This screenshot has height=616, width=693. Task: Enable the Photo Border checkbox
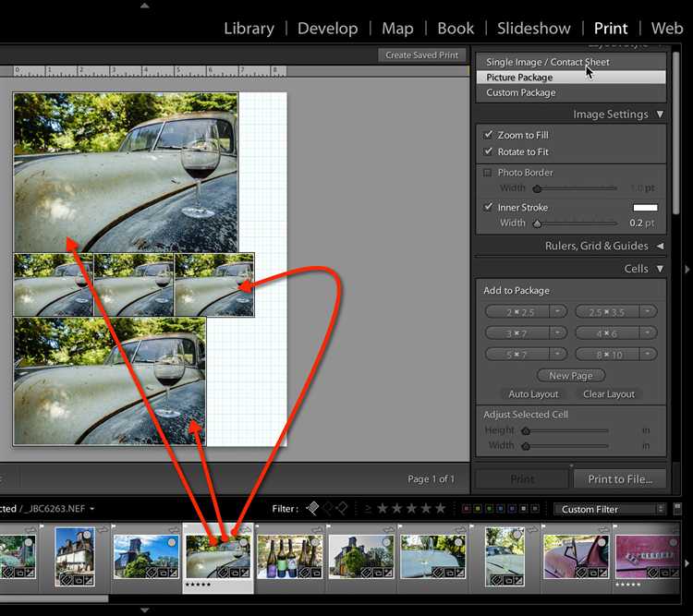[x=488, y=173]
